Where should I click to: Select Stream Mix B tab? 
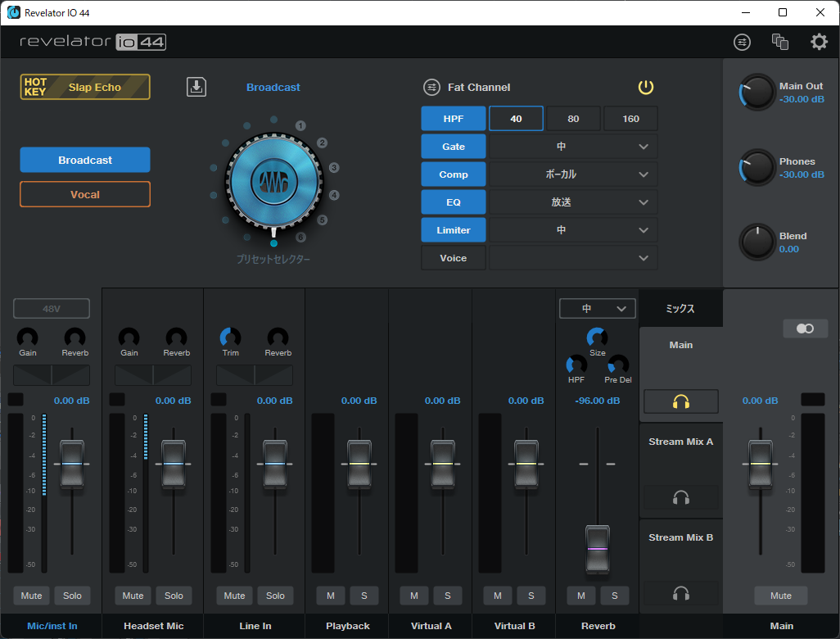pyautogui.click(x=681, y=537)
